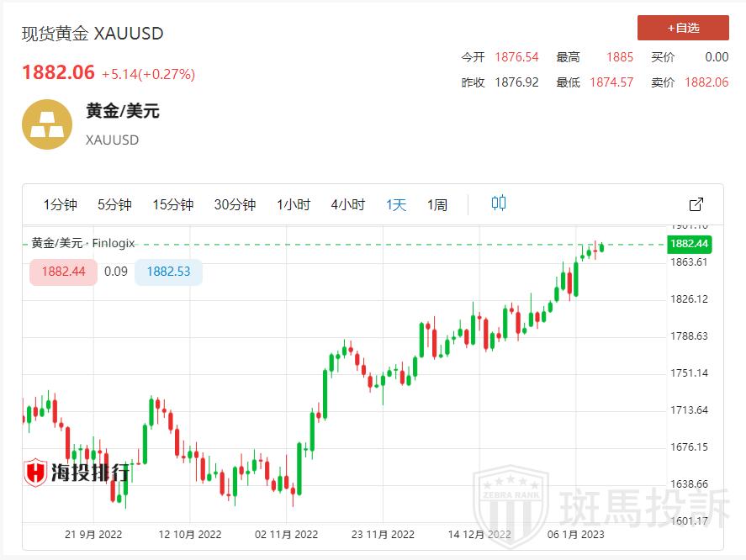The width and height of the screenshot is (746, 560).
Task: Click the green 1882.44 price axis label
Action: tap(688, 244)
